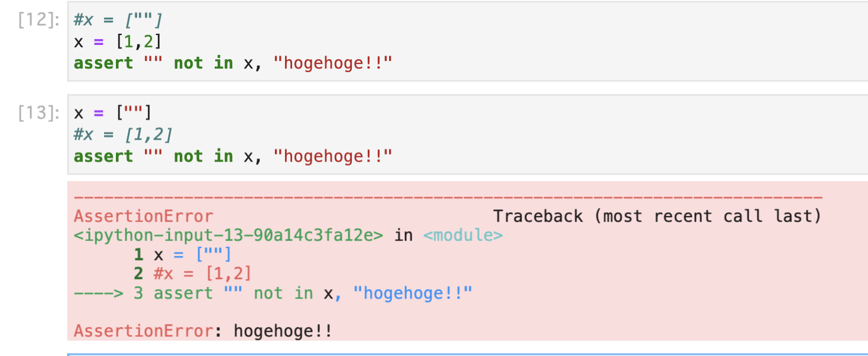Click the commented '#x = [""]' line in cell 12
Viewport: 868px width, 356px height.
pyautogui.click(x=118, y=20)
